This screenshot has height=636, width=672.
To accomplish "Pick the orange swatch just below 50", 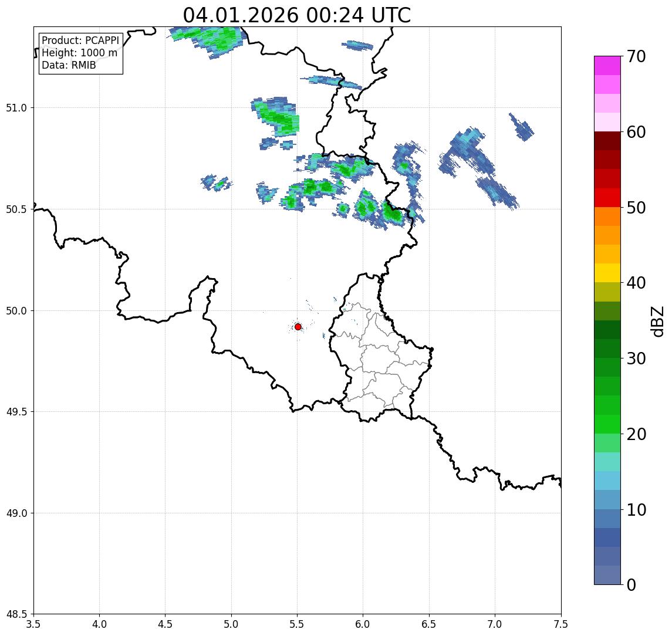I will click(607, 216).
